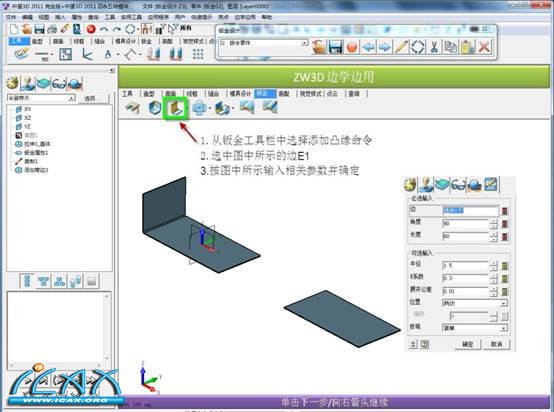Click the new blank document icon

(x=14, y=29)
